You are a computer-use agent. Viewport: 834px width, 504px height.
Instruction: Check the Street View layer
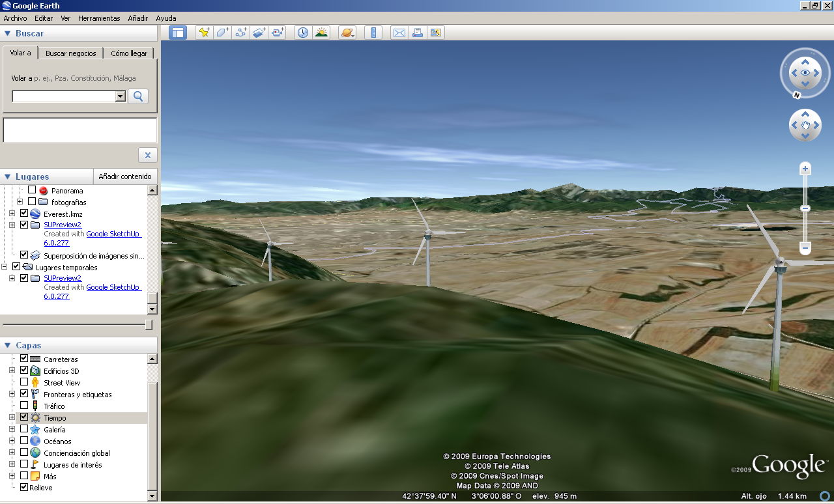pos(24,382)
